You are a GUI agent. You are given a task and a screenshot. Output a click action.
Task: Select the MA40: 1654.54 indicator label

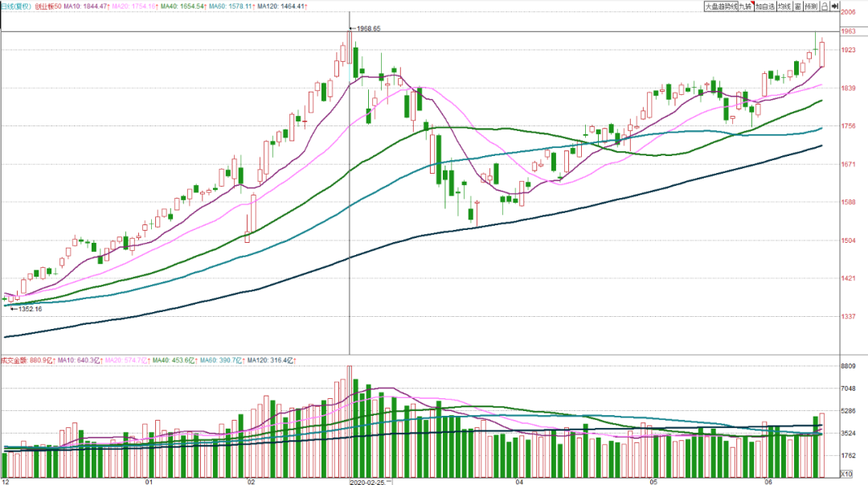tap(184, 6)
